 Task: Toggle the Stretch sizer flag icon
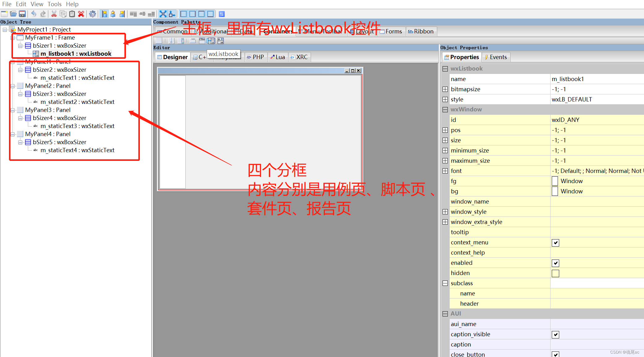[172, 14]
